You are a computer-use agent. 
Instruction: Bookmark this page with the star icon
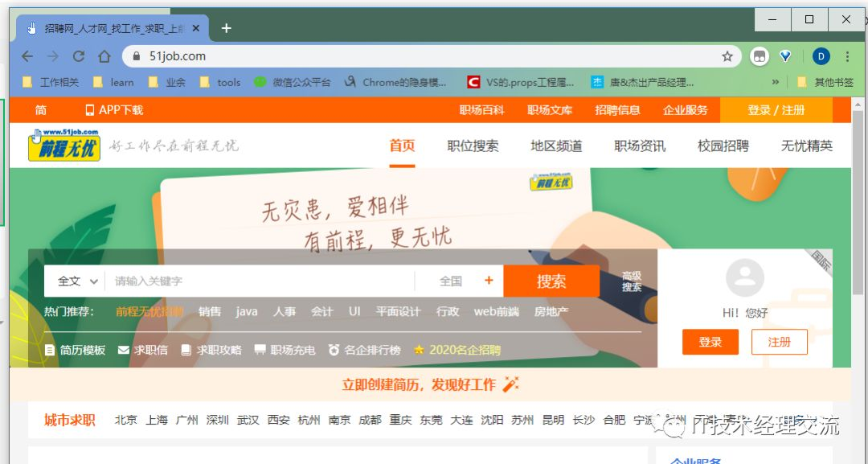coord(727,56)
